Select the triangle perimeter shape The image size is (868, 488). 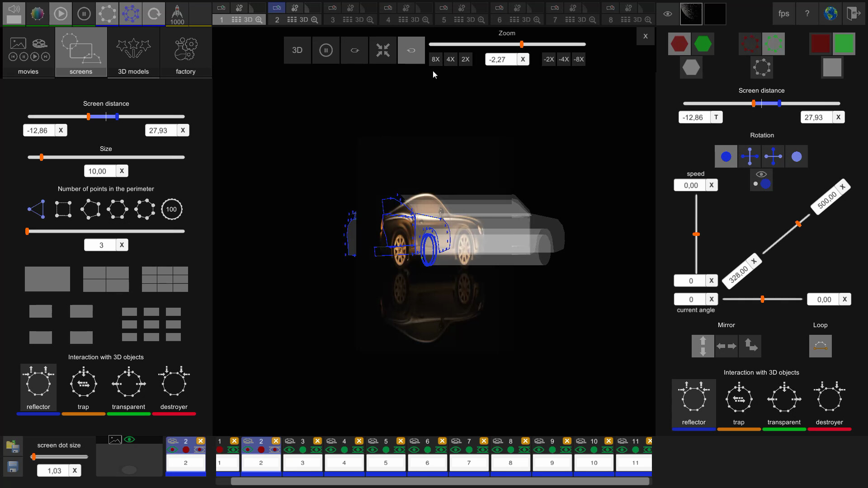tap(36, 209)
